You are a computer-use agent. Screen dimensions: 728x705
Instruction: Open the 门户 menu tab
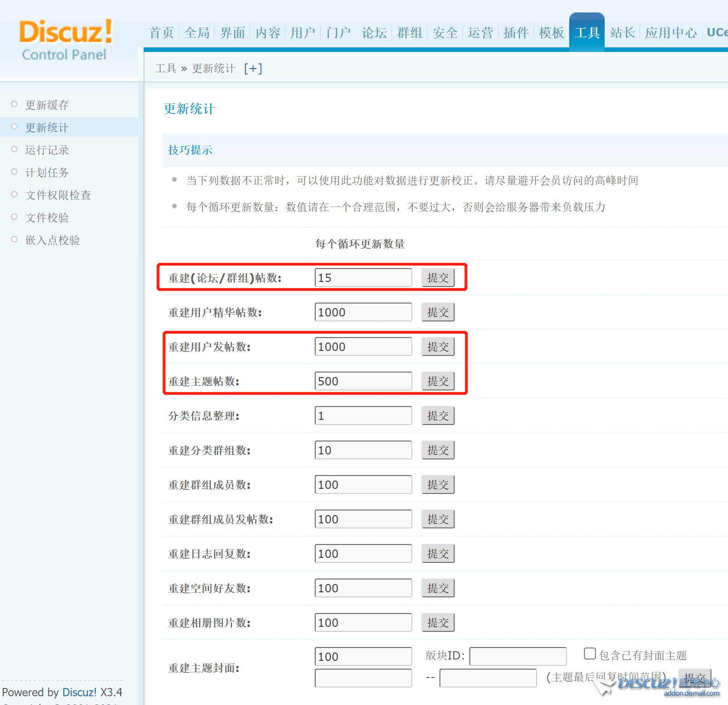(x=339, y=33)
